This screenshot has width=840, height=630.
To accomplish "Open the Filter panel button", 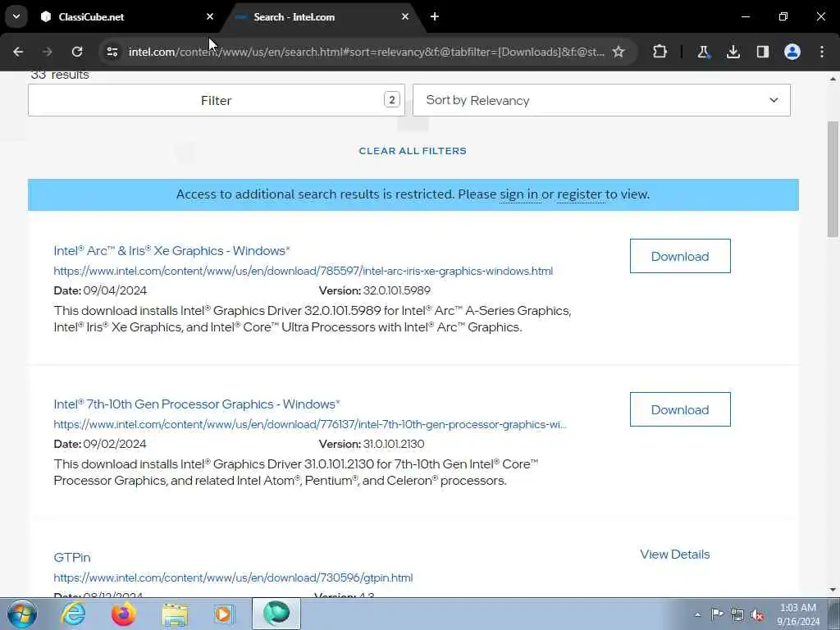I will pyautogui.click(x=217, y=100).
